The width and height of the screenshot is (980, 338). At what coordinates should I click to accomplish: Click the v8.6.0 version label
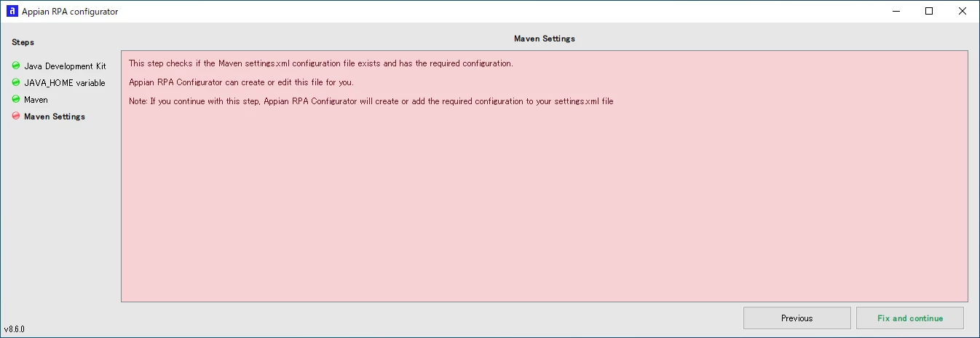point(15,329)
